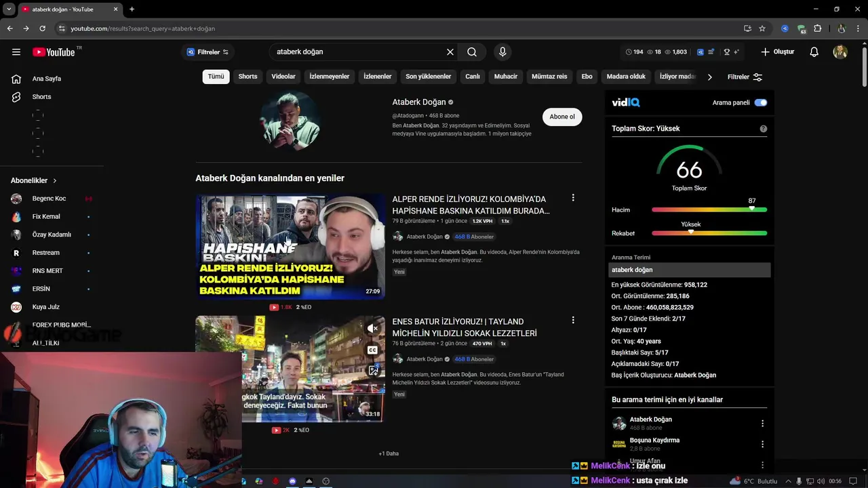Open the Özay Kadamlı subscription

click(51, 235)
